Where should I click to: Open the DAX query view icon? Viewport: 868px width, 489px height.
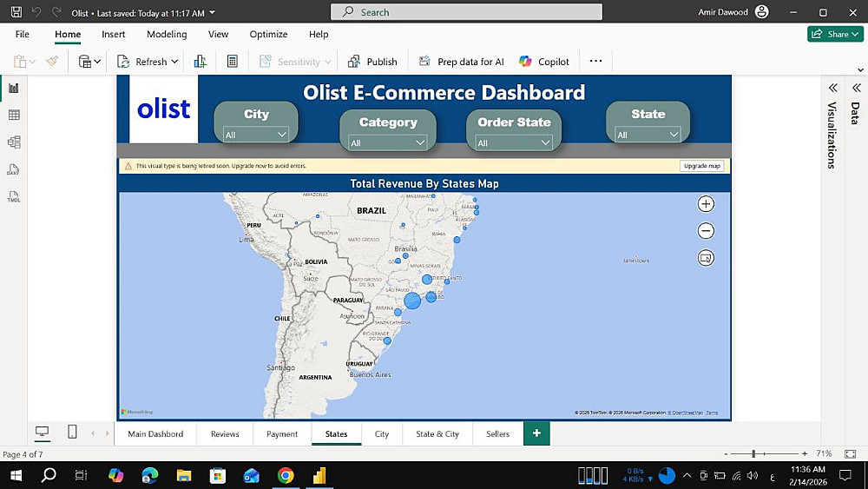pos(14,169)
